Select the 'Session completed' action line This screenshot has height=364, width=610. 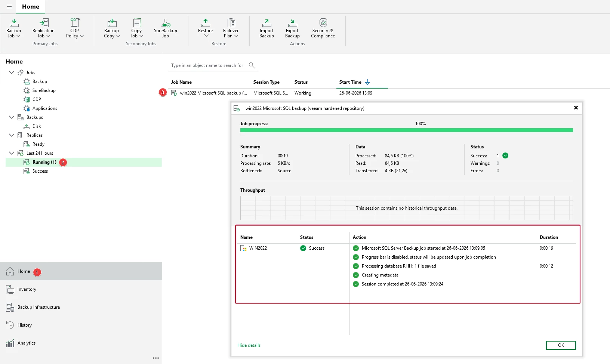[403, 284]
